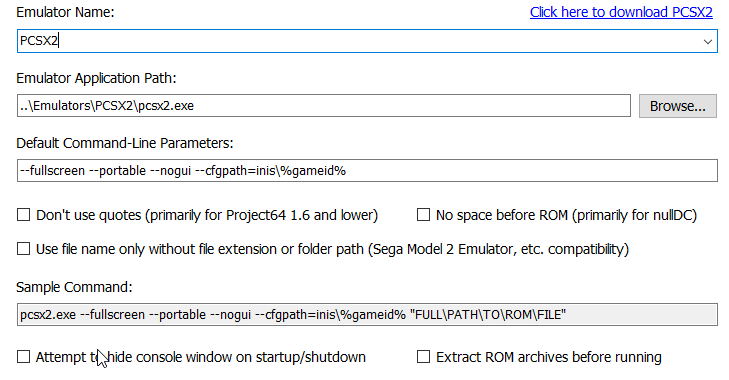Open the 'Click here to download PCSX2' link
This screenshot has width=729, height=380.
621,12
